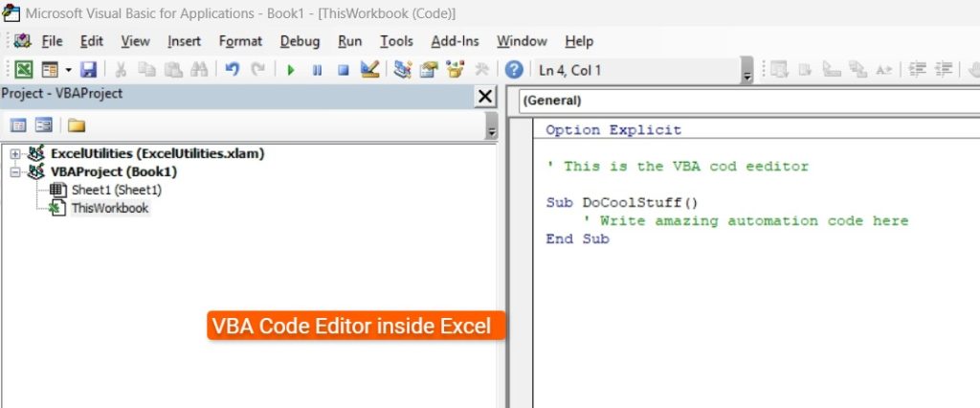Click the Outdent icon in the Edit toolbar

point(943,70)
